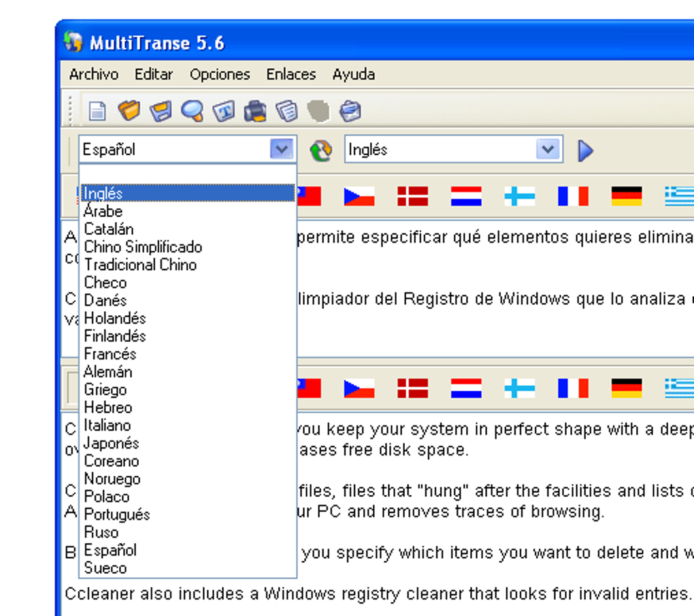Pick Hebreo from the language list
Screen dimensions: 694x616
click(x=188, y=408)
